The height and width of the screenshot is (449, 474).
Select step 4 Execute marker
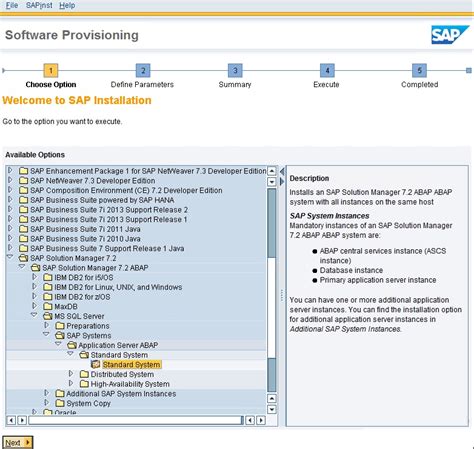327,70
